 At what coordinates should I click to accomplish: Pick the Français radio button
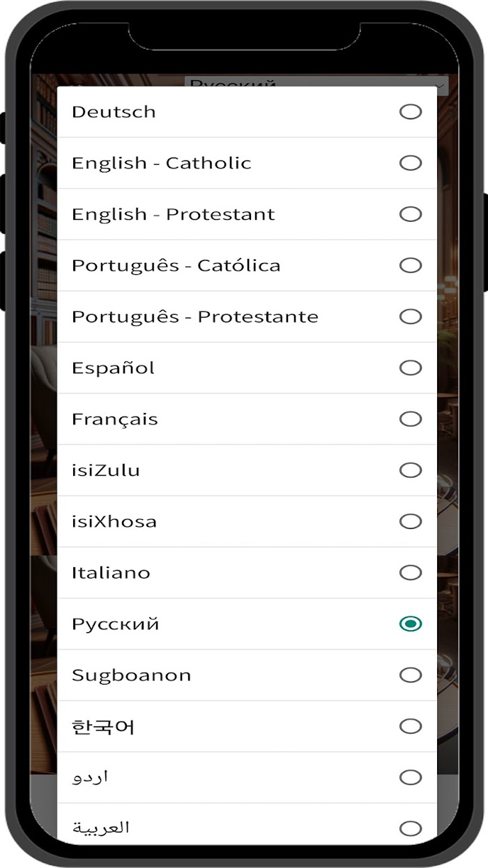coord(411,419)
